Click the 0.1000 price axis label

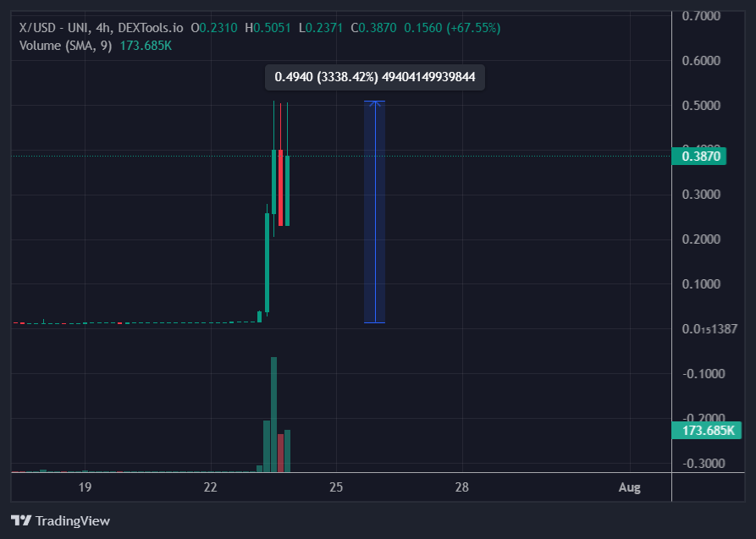(701, 284)
